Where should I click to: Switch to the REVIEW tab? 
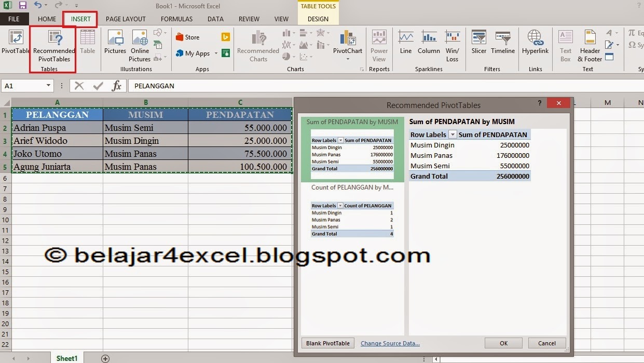(249, 19)
